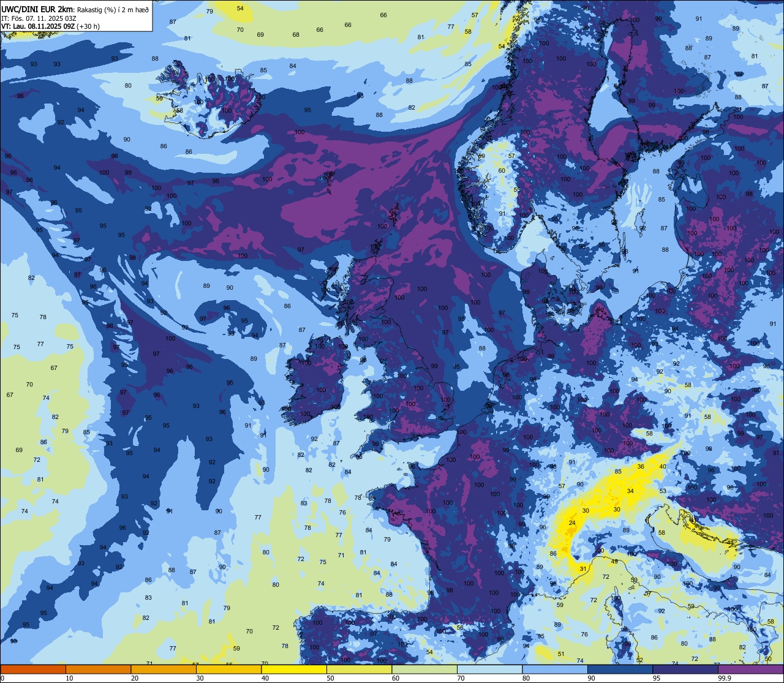The image size is (784, 683).
Task: Pick the 70–80% pale blue legend swatch
Action: tap(489, 669)
